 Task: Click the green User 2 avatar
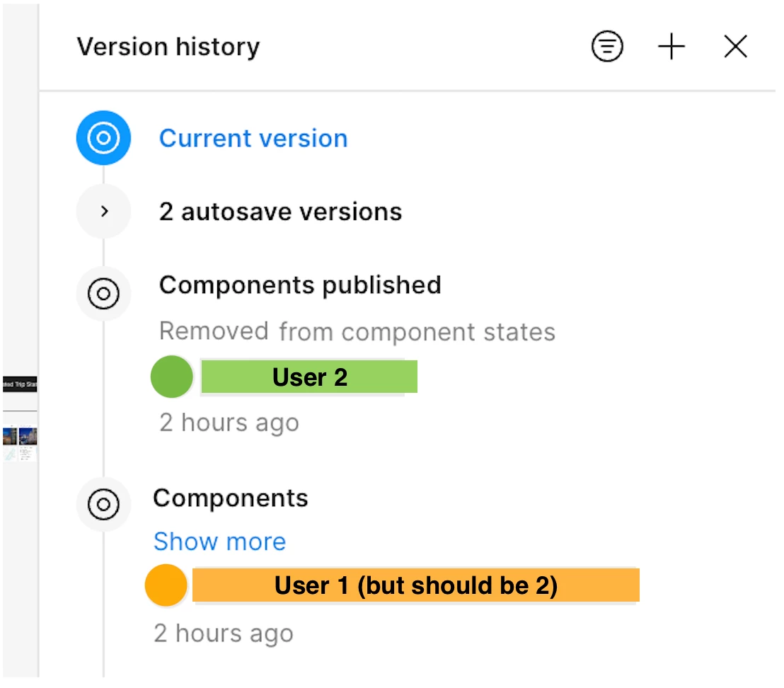click(x=171, y=377)
